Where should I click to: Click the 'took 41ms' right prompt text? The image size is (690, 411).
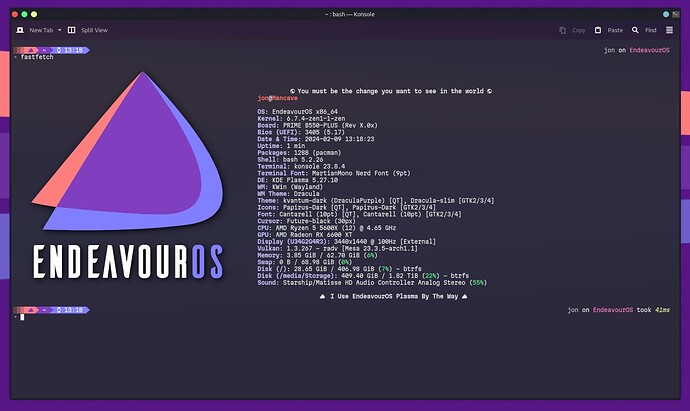(x=653, y=310)
